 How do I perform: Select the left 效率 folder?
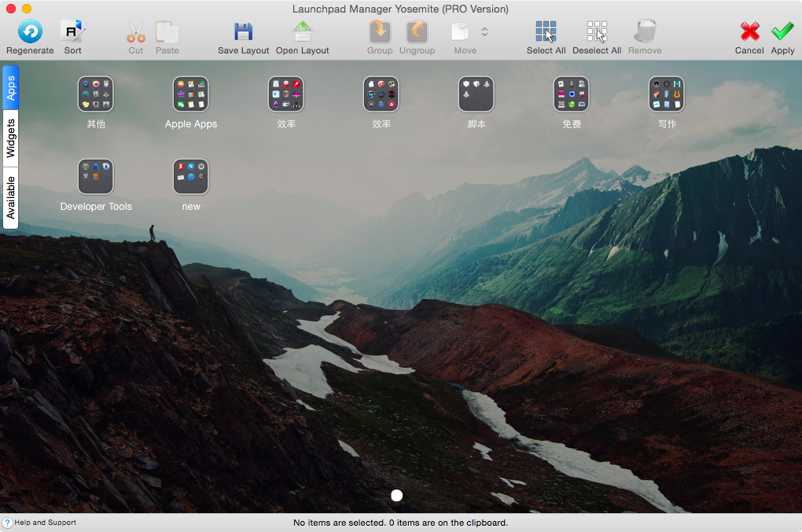point(286,94)
